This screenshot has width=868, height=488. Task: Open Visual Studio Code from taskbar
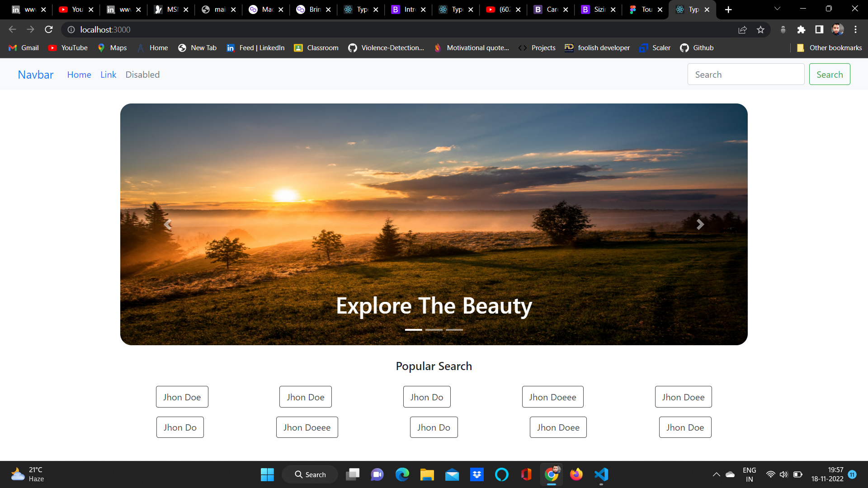point(601,474)
